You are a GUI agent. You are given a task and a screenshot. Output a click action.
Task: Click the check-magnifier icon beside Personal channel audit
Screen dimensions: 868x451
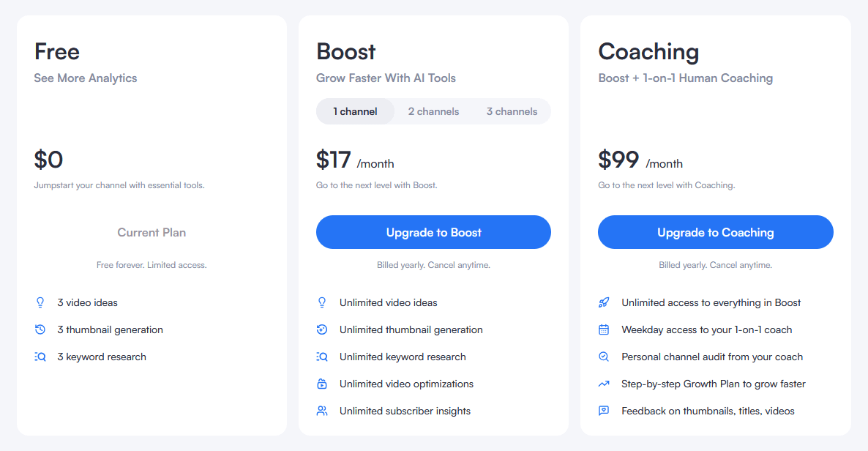click(604, 357)
